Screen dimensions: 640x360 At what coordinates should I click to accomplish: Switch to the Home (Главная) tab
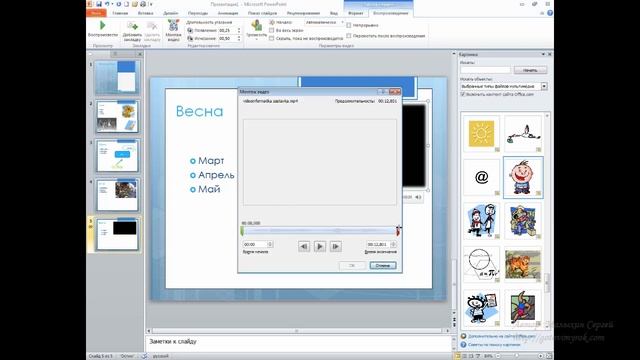coord(120,13)
